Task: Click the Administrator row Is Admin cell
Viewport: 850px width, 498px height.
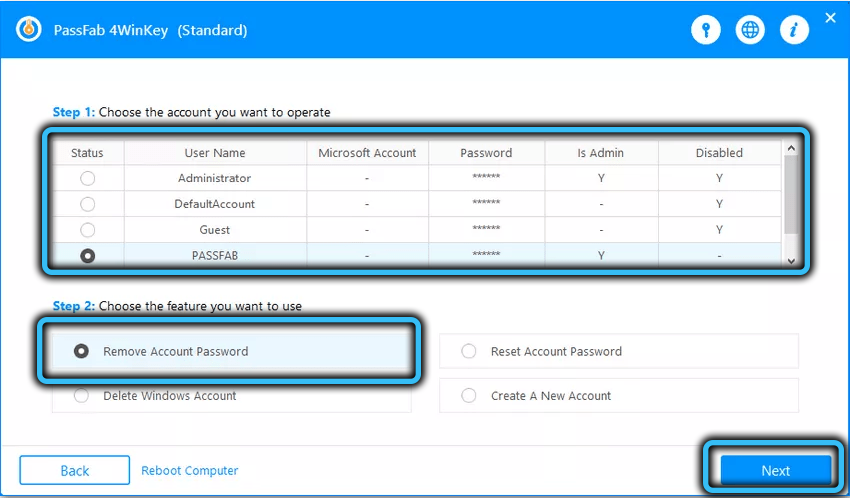Action: pyautogui.click(x=601, y=178)
